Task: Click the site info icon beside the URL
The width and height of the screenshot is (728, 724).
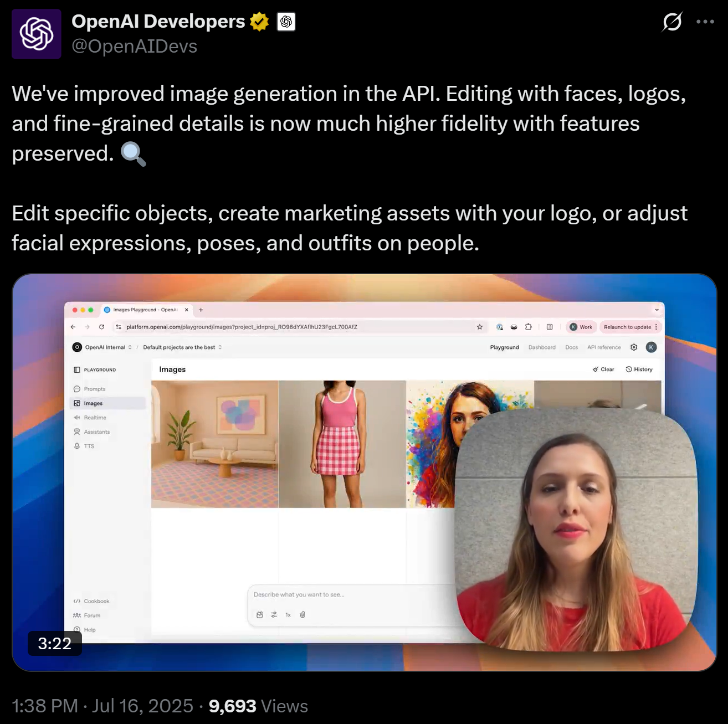Action: [x=119, y=327]
